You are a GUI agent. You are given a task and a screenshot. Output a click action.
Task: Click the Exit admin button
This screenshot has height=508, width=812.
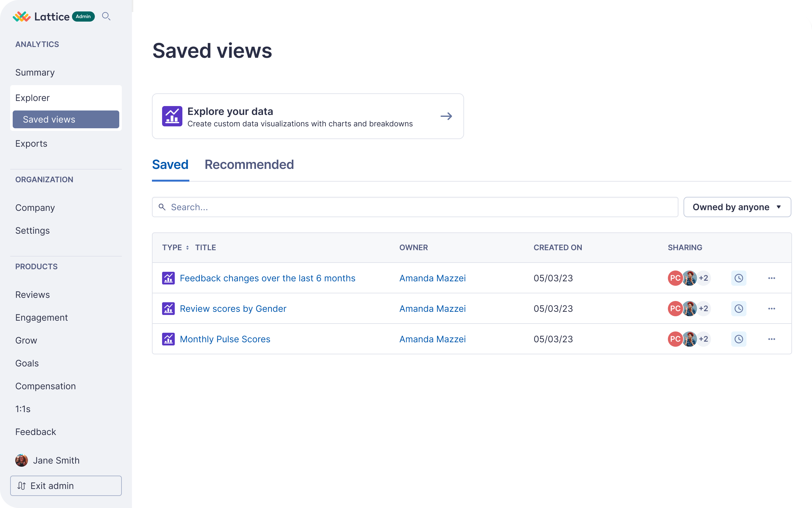click(x=66, y=485)
